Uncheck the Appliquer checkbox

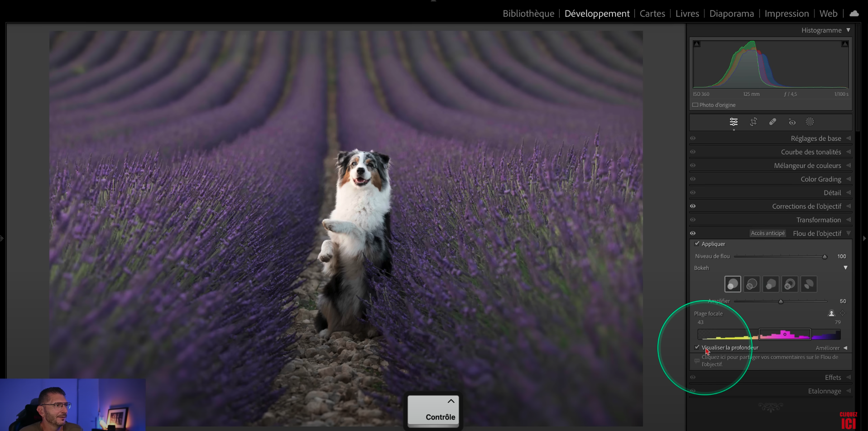click(697, 244)
